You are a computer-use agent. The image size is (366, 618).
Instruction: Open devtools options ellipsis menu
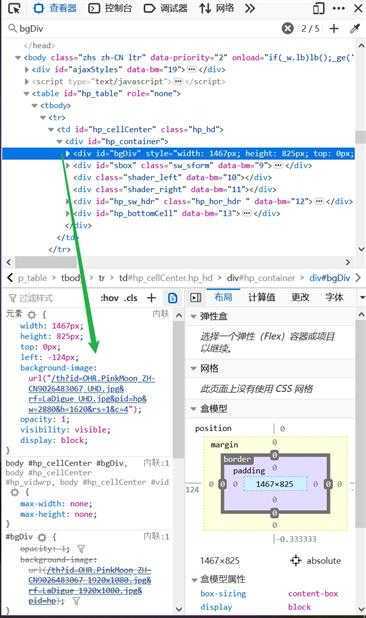(338, 8)
